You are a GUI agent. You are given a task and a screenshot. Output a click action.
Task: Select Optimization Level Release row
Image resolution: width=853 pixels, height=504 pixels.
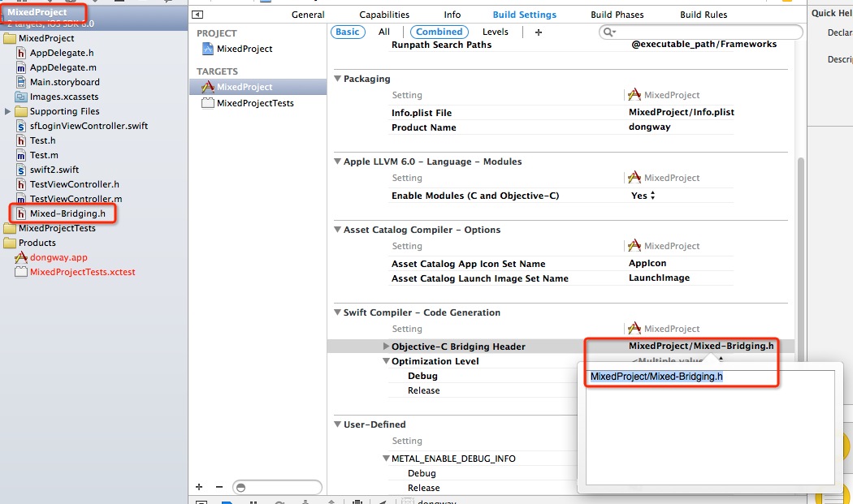pyautogui.click(x=424, y=390)
